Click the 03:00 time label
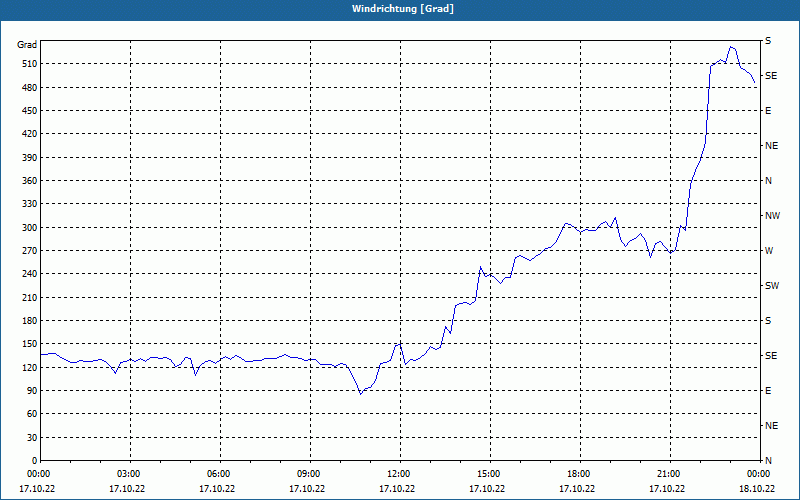The height and width of the screenshot is (500, 800). pos(127,473)
